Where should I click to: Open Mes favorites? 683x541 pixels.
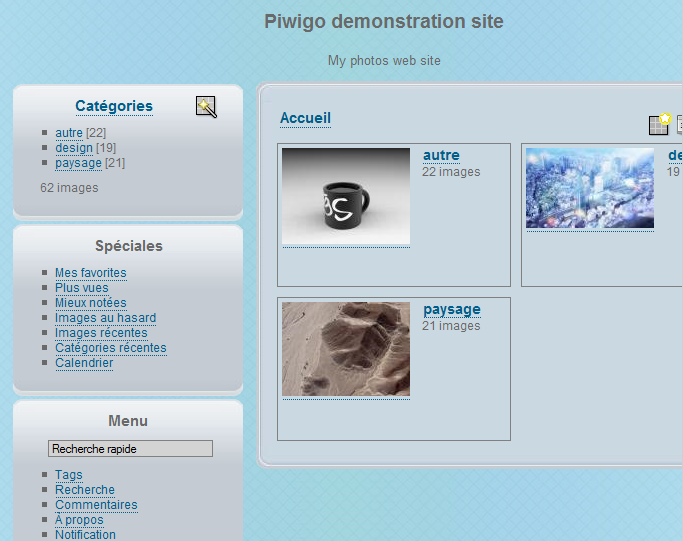click(x=91, y=273)
